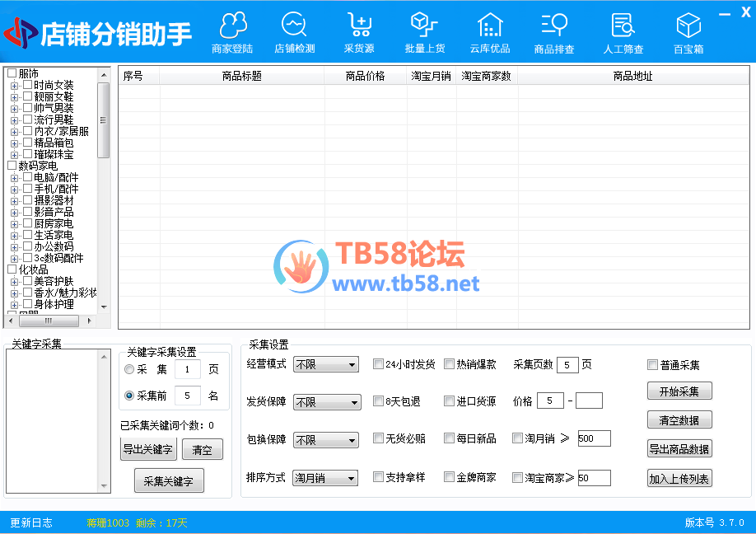The width and height of the screenshot is (756, 534).
Task: Check the 服饰 category checkbox
Action: point(12,73)
